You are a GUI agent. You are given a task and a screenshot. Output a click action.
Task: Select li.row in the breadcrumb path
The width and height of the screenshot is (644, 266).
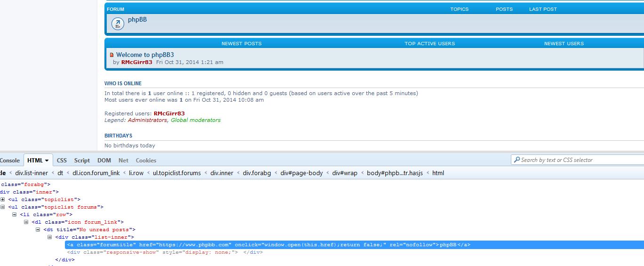coord(136,173)
